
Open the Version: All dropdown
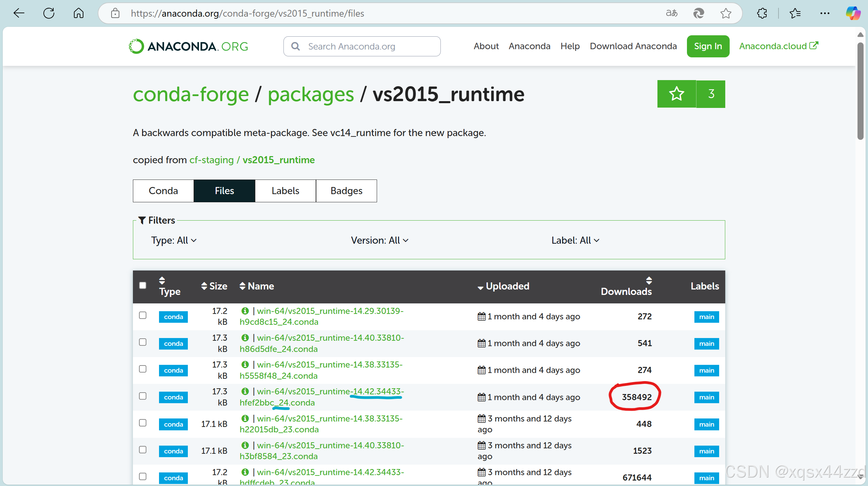[x=379, y=240]
